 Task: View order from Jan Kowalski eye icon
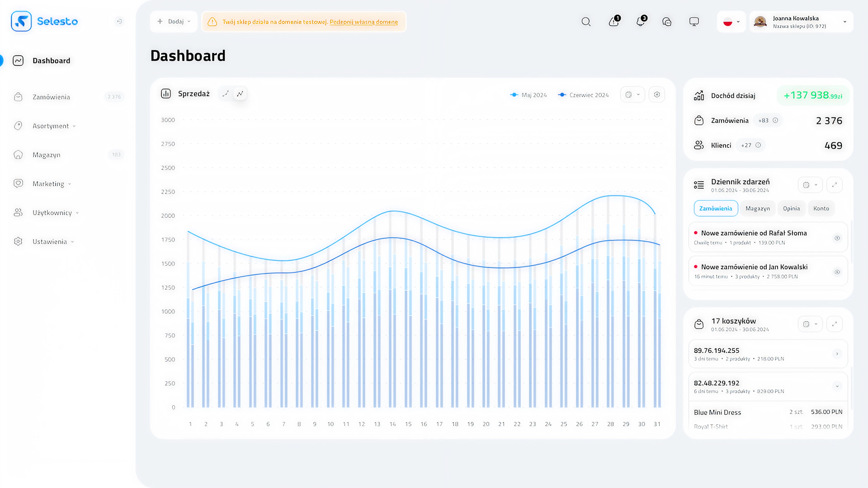(837, 272)
